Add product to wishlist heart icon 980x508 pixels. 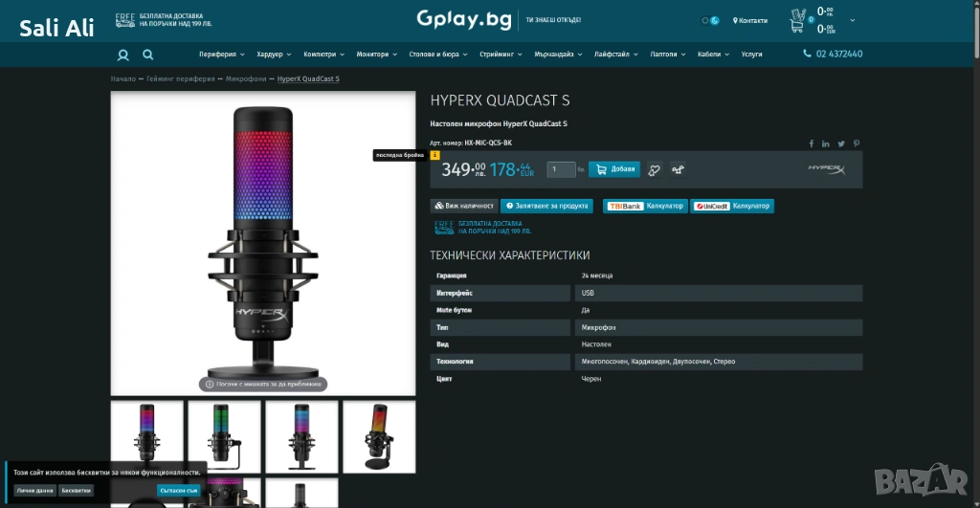coord(655,170)
